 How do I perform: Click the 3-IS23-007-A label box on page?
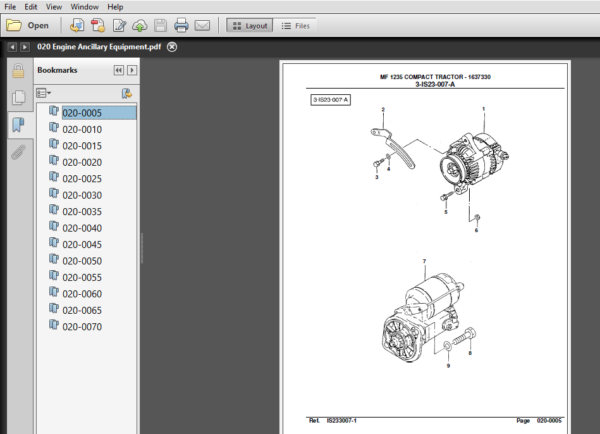click(x=331, y=100)
